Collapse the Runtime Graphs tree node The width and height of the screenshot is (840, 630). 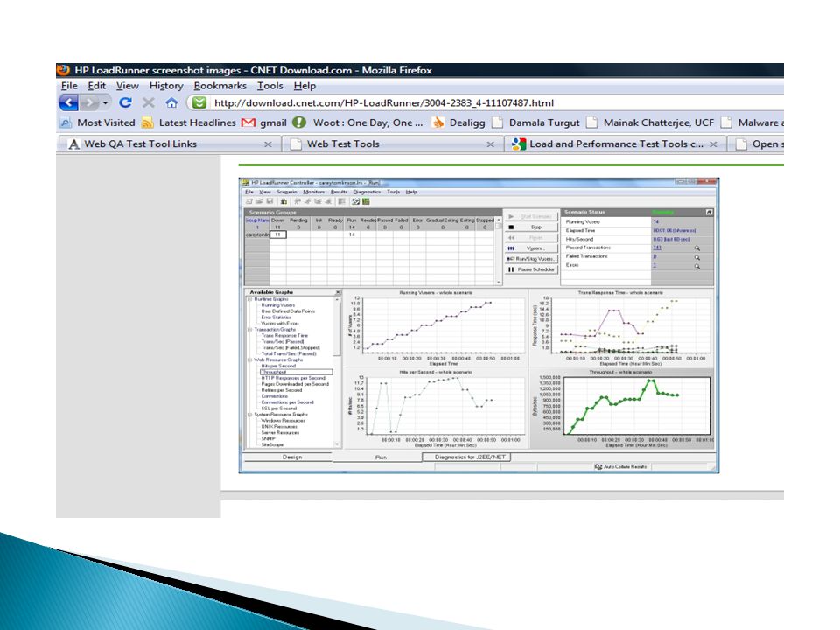click(x=249, y=299)
